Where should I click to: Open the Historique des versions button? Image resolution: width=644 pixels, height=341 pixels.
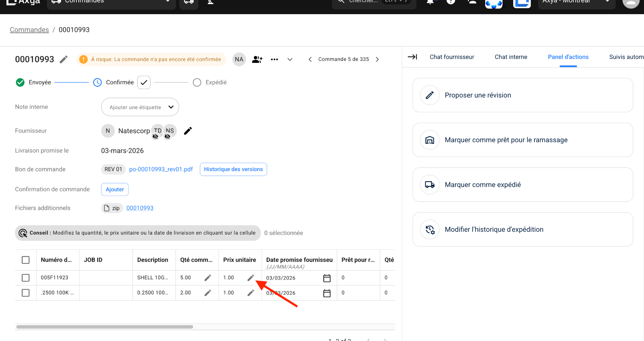233,169
